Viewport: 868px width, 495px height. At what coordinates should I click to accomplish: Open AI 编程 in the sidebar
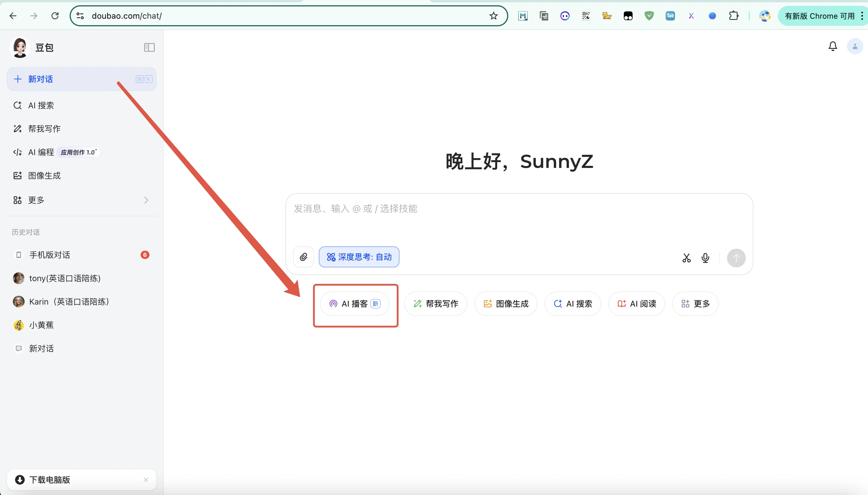click(x=82, y=152)
